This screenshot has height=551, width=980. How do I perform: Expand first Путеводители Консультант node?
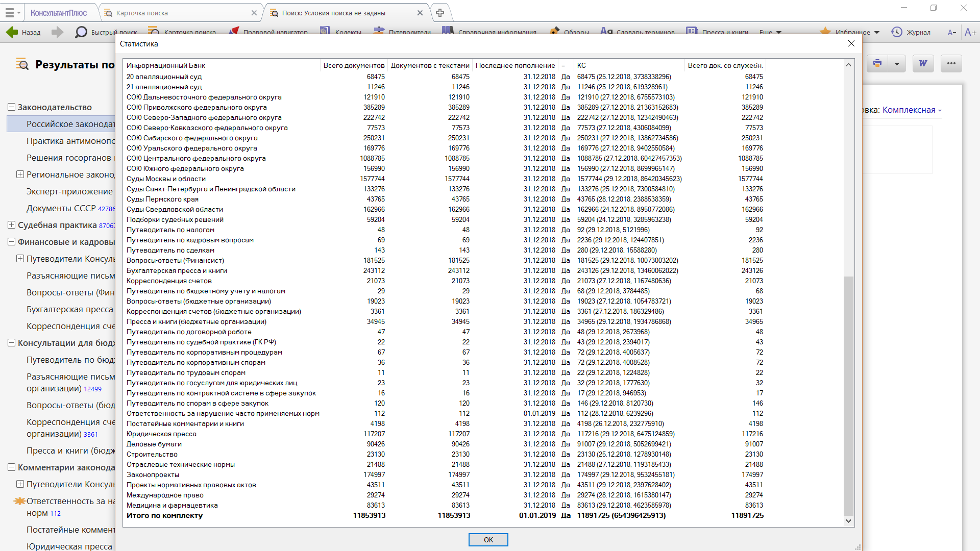pyautogui.click(x=20, y=258)
